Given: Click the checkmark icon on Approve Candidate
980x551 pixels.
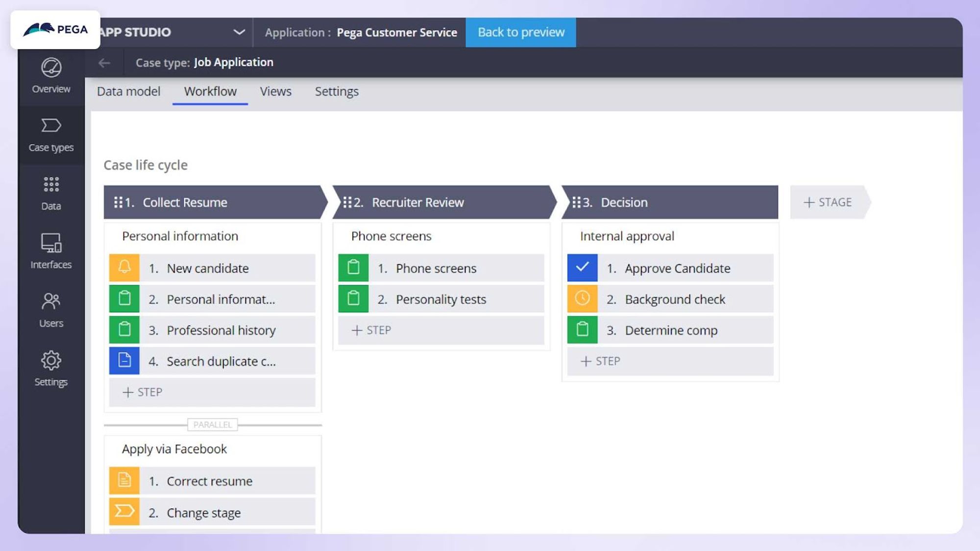Looking at the screenshot, I should tap(582, 268).
